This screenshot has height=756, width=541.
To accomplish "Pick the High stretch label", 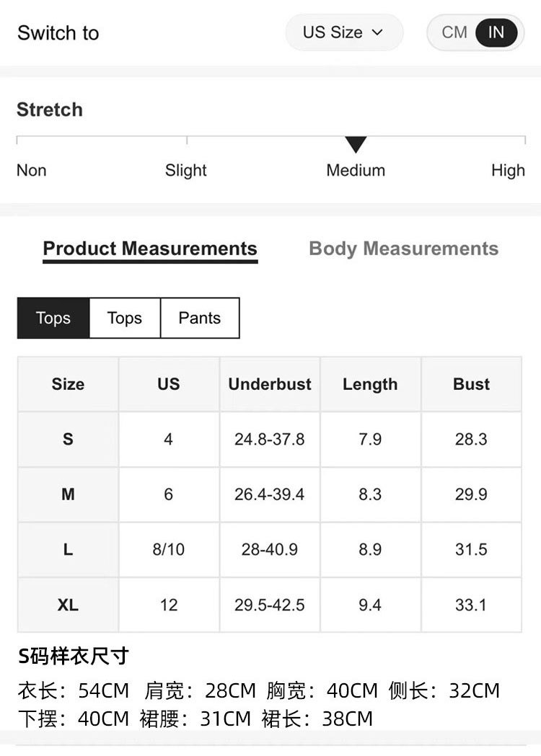I will click(x=508, y=171).
